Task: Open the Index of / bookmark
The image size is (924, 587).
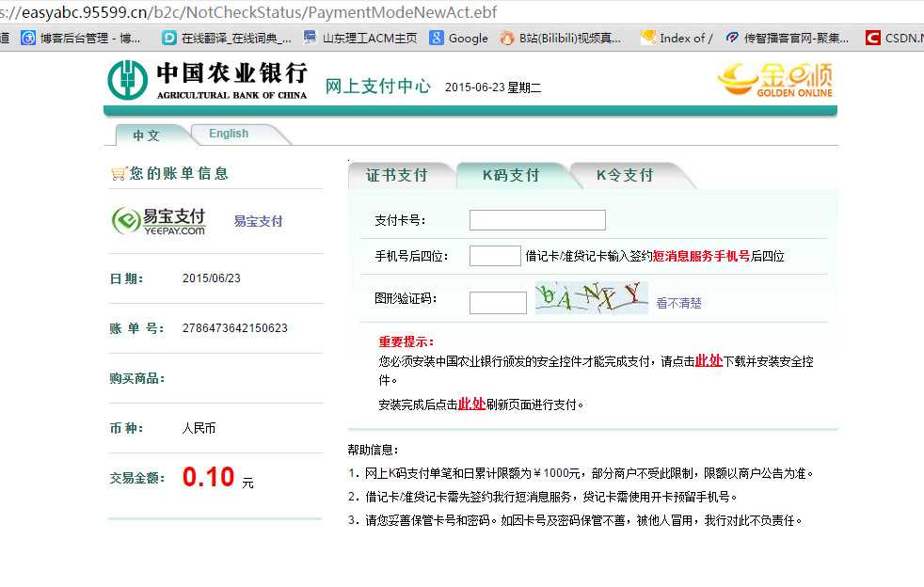Action: point(677,39)
